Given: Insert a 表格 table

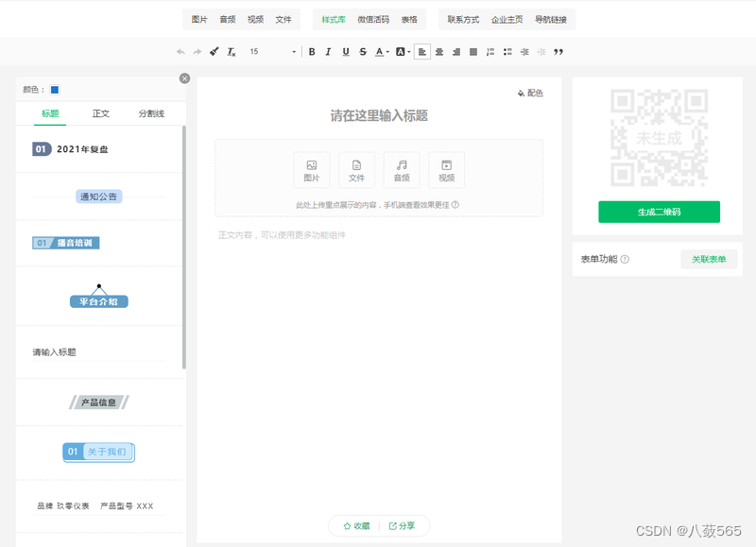Looking at the screenshot, I should pyautogui.click(x=409, y=19).
